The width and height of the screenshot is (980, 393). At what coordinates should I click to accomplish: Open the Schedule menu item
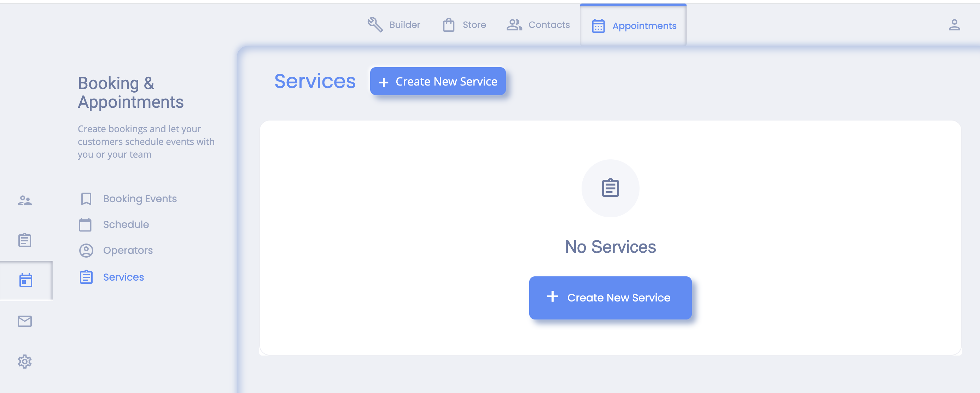(x=126, y=224)
